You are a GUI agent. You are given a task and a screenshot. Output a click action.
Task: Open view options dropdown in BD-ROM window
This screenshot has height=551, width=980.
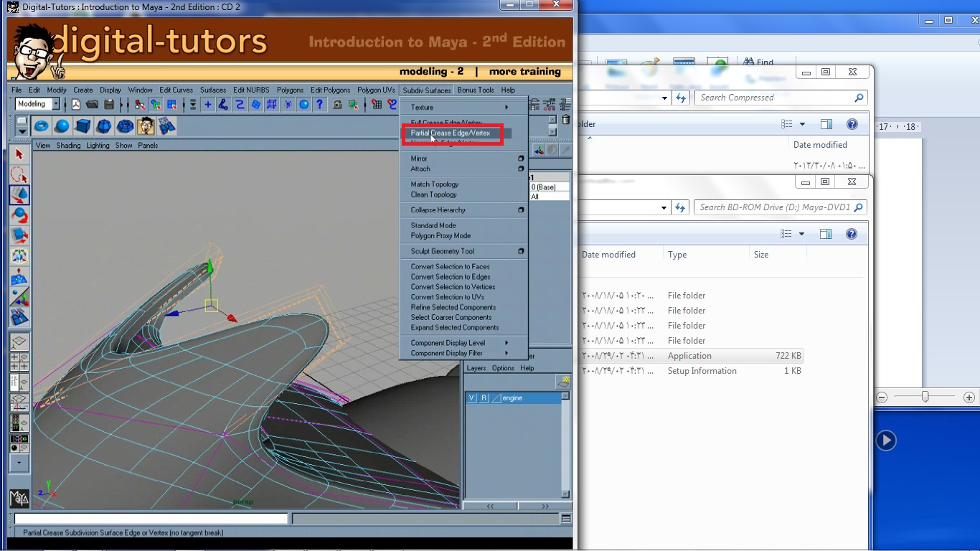[x=801, y=234]
